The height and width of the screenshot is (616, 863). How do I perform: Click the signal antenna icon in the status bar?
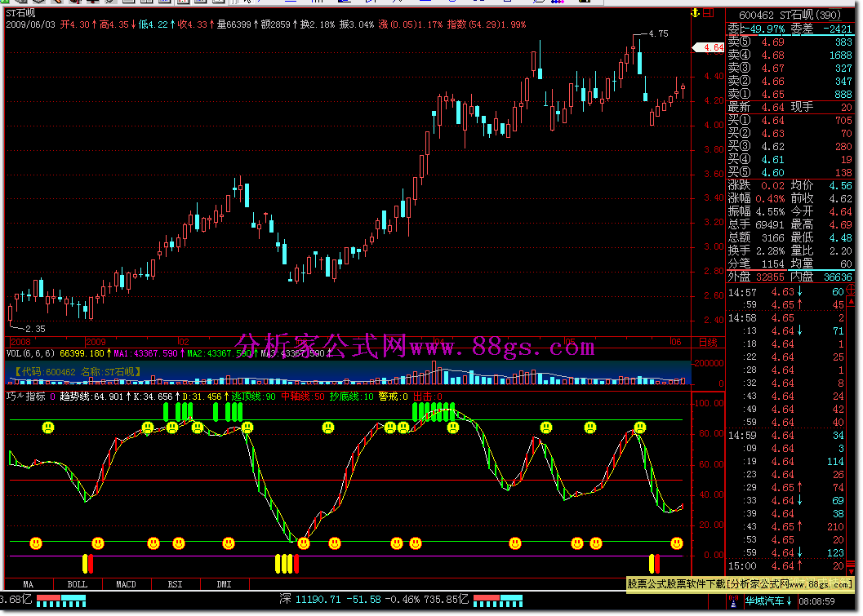point(733,600)
